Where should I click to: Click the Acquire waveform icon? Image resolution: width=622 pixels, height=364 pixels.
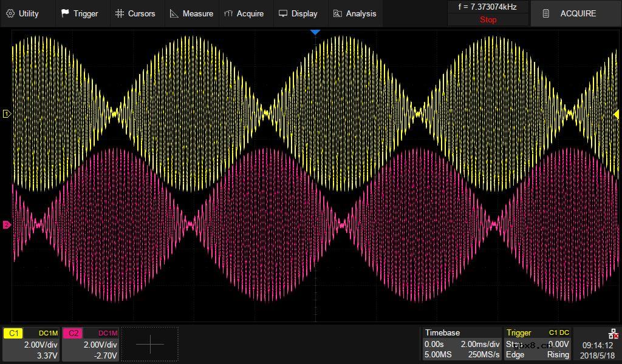tap(228, 13)
